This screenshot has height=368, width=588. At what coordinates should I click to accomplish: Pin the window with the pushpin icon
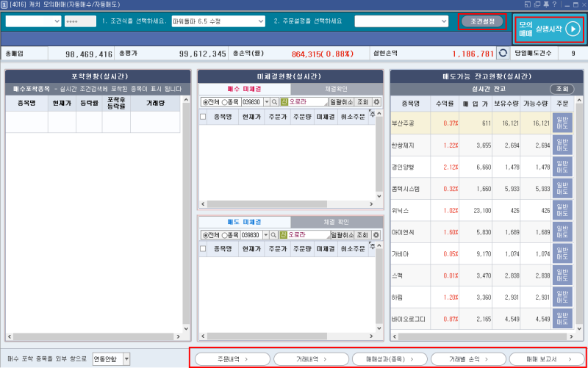[x=546, y=4]
